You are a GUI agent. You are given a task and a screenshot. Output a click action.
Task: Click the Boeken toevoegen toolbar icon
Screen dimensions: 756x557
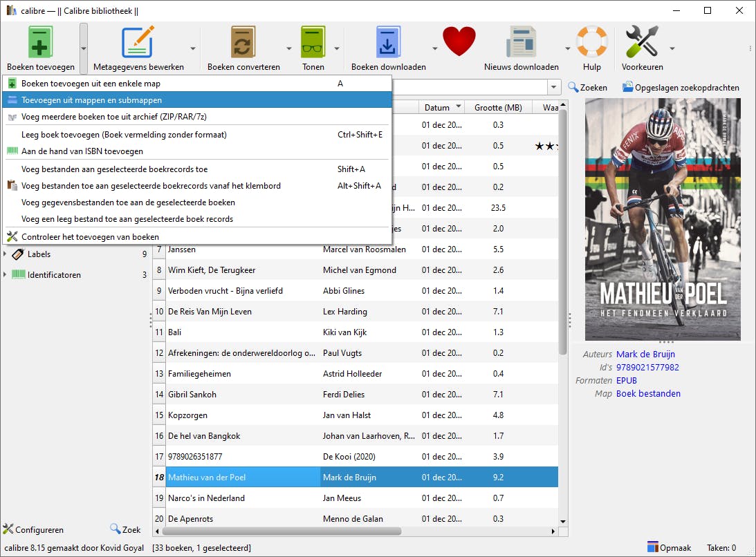point(41,42)
